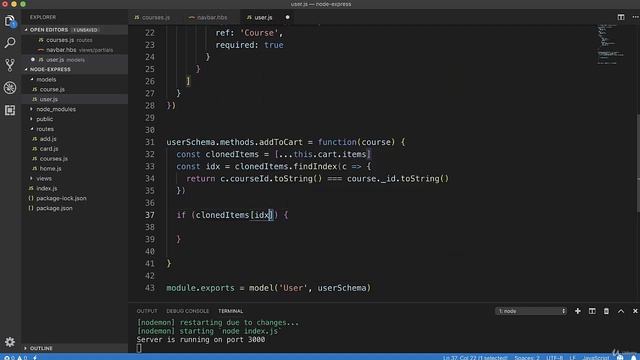Open home.js in routes folder
The height and width of the screenshot is (360, 640).
pyautogui.click(x=75, y=168)
